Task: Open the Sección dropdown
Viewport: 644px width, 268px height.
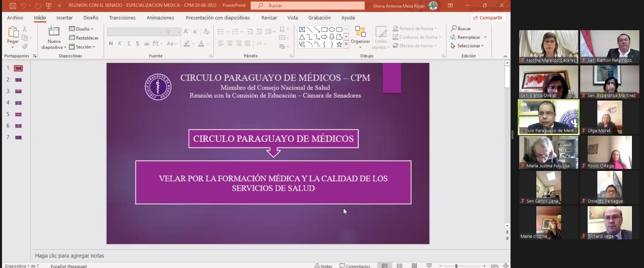Action: pos(82,47)
